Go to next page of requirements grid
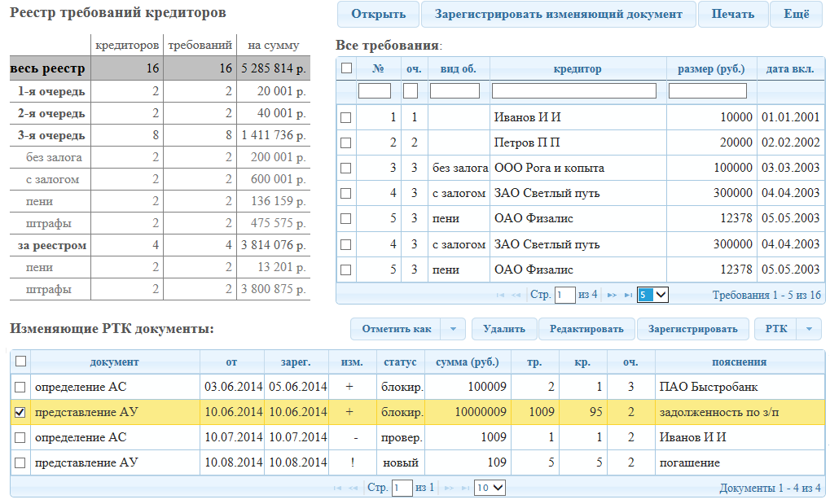This screenshot has height=504, width=830. tap(612, 295)
